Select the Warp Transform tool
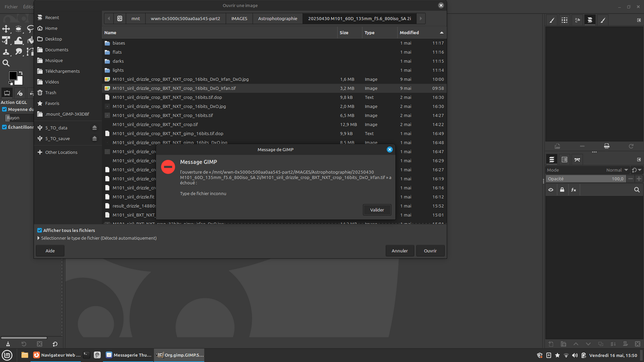 point(18,40)
